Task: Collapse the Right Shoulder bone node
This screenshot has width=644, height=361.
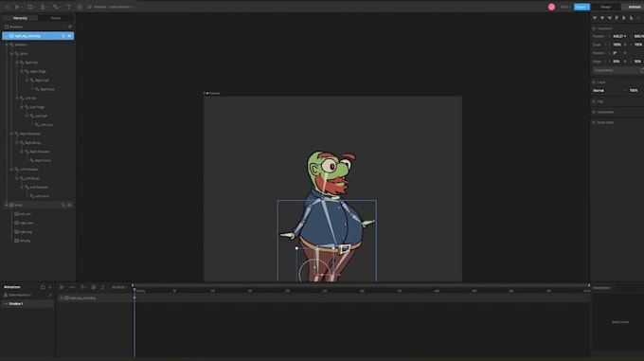Action: pos(11,134)
